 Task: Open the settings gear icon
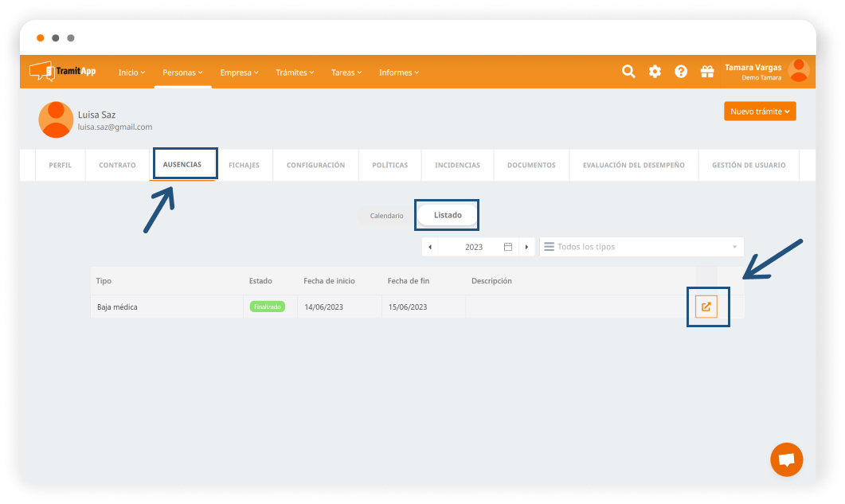pyautogui.click(x=655, y=72)
